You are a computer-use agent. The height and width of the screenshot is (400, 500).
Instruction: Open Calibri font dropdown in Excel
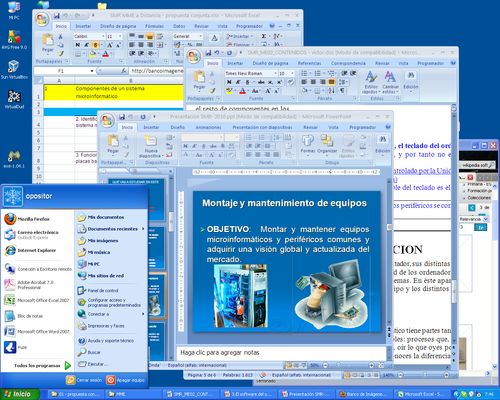103,36
